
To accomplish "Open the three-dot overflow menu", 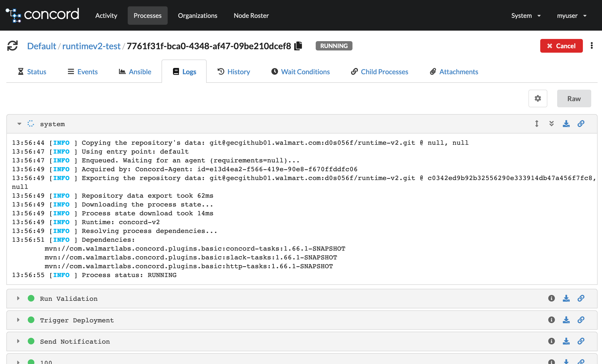I will 592,46.
